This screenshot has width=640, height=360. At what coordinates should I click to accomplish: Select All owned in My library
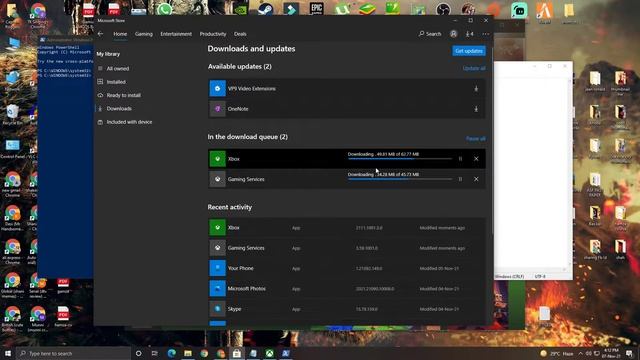point(118,69)
